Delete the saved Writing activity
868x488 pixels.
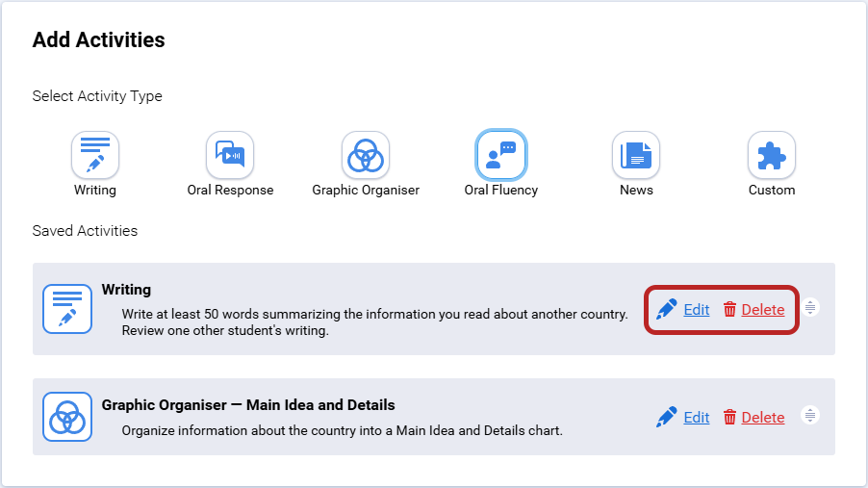(x=763, y=310)
